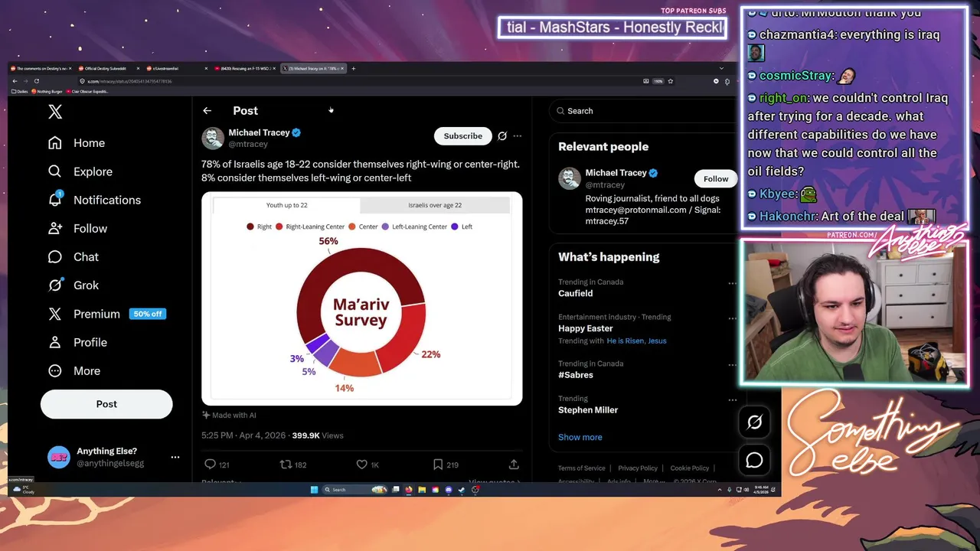Switch to r/LivestreamFail browser tab

pos(176,68)
